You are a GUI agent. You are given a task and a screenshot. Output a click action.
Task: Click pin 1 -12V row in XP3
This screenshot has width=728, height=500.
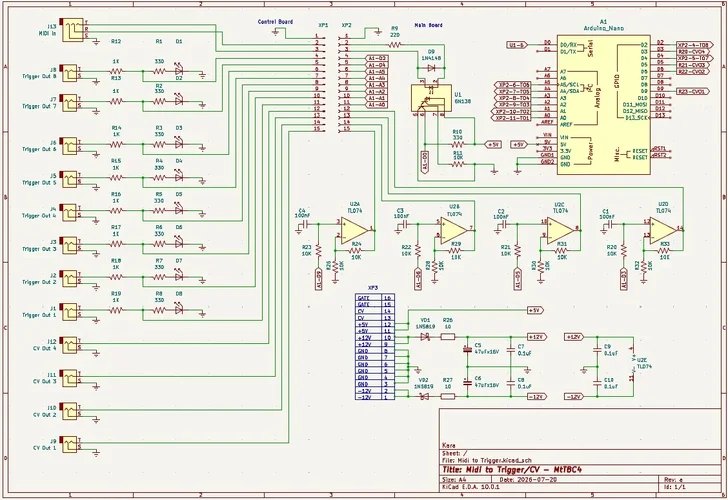tap(375, 397)
